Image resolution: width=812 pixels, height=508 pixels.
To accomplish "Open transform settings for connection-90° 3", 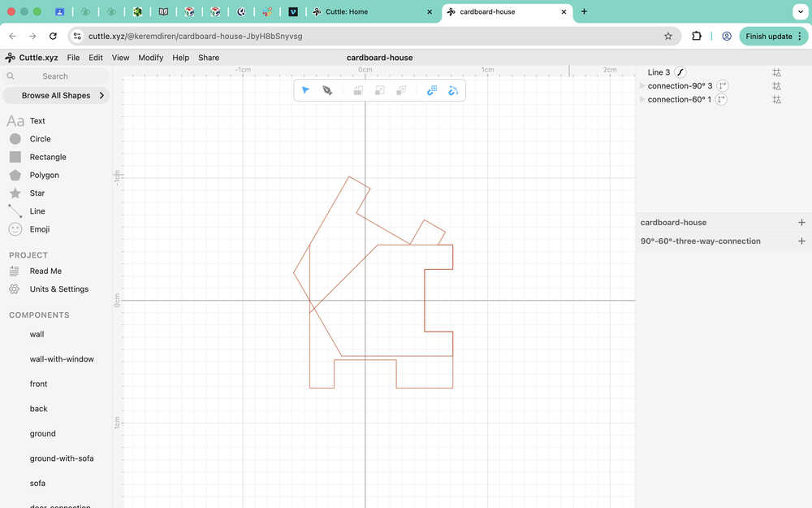I will [x=777, y=86].
